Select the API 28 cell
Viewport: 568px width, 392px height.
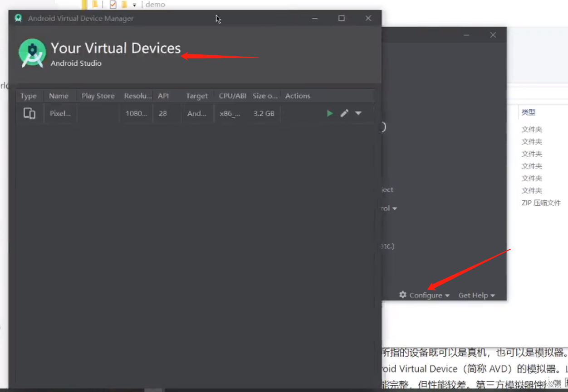[x=163, y=114]
